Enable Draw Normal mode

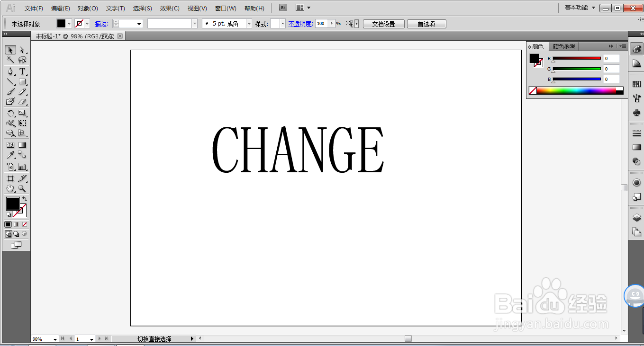[8, 234]
